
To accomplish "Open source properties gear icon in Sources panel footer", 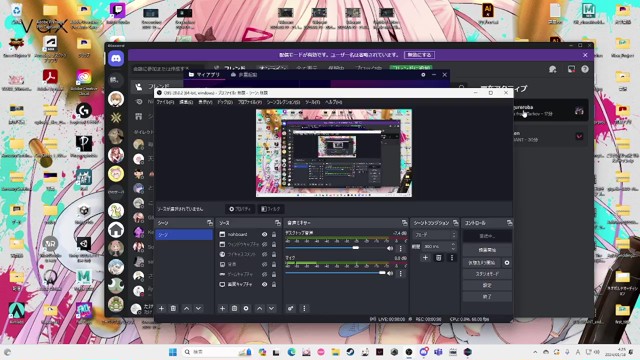I will pyautogui.click(x=246, y=309).
